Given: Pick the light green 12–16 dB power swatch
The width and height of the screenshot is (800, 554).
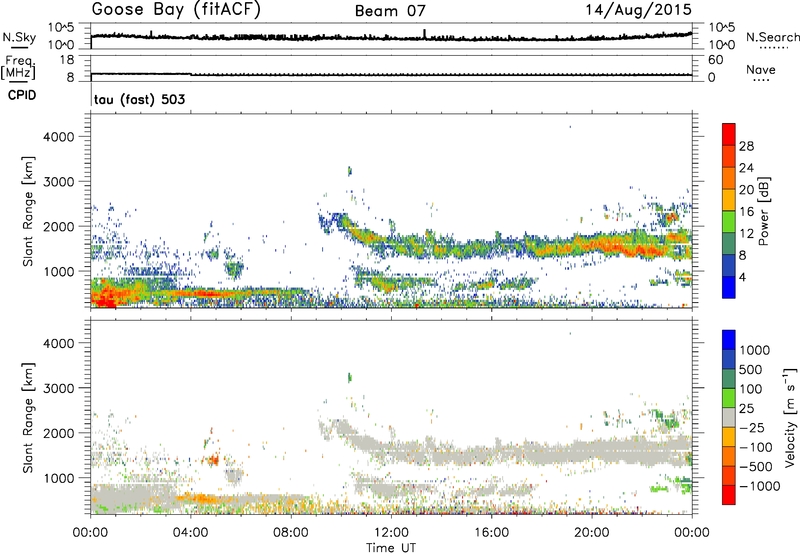Looking at the screenshot, I should [729, 222].
